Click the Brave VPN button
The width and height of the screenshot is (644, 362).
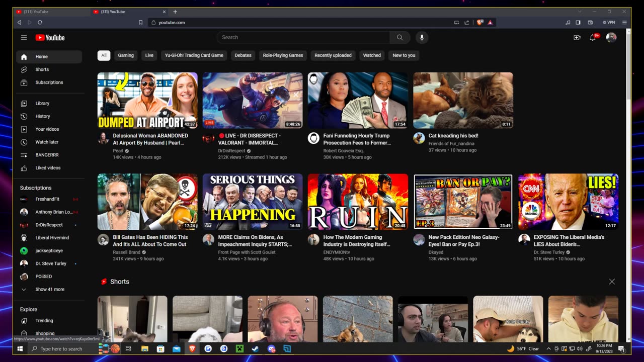pyautogui.click(x=609, y=22)
